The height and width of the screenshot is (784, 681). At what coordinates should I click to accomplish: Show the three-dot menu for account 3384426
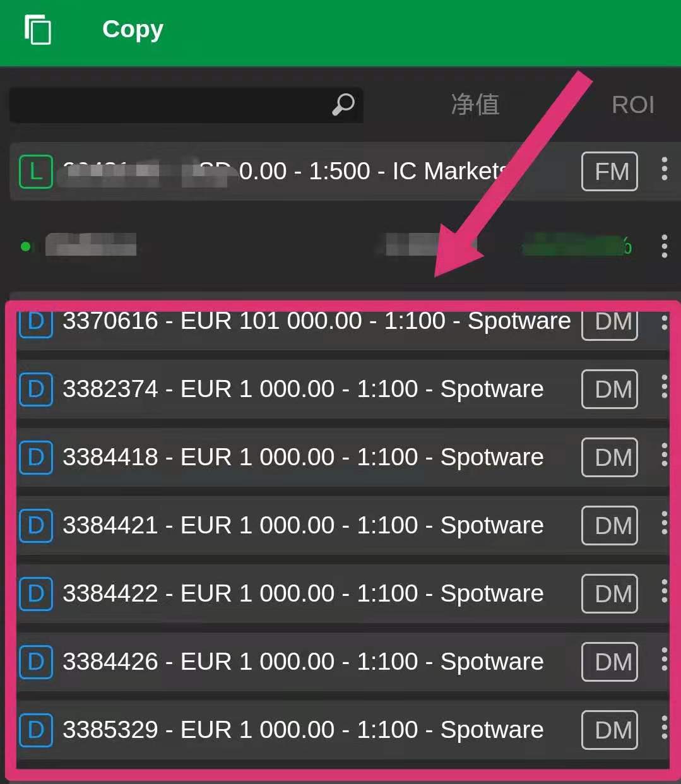coord(664,659)
